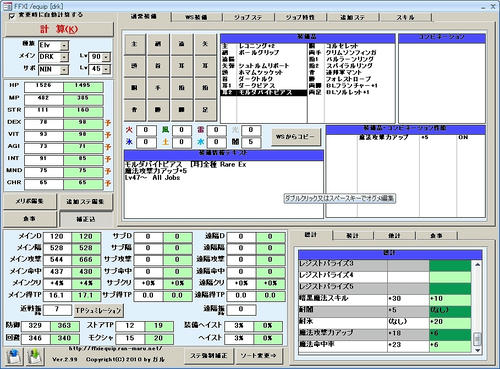The width and height of the screenshot is (500, 369).
Task: Click the green down-arrow save icon button
Action: [x=35, y=356]
